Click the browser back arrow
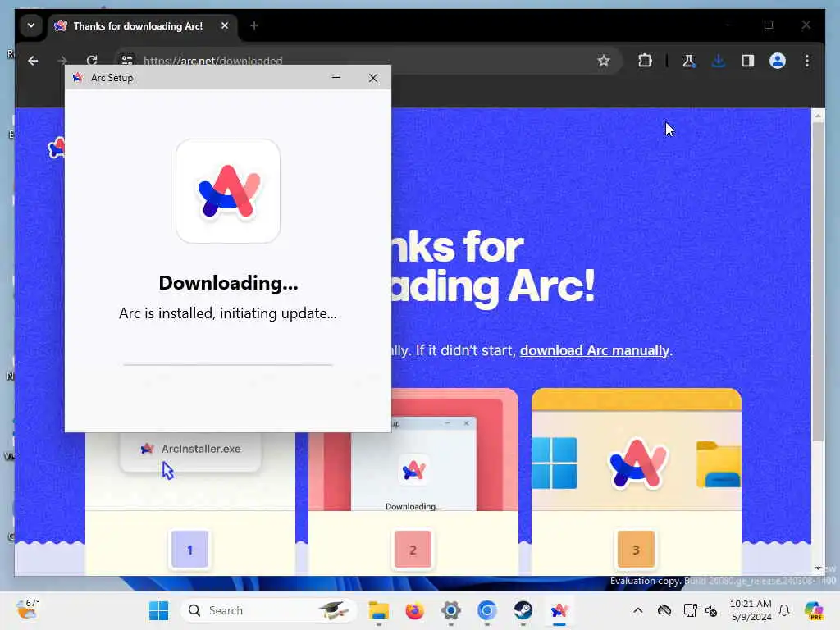The image size is (840, 630). (x=33, y=61)
